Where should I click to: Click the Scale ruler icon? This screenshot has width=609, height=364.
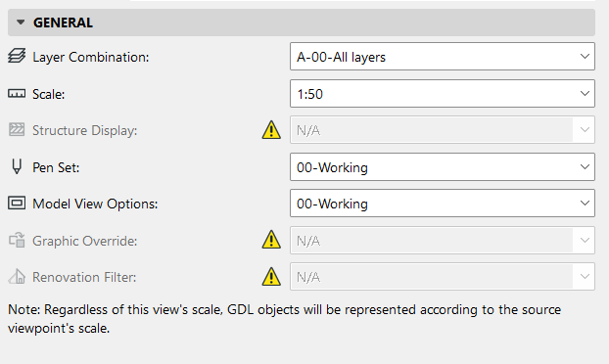17,94
